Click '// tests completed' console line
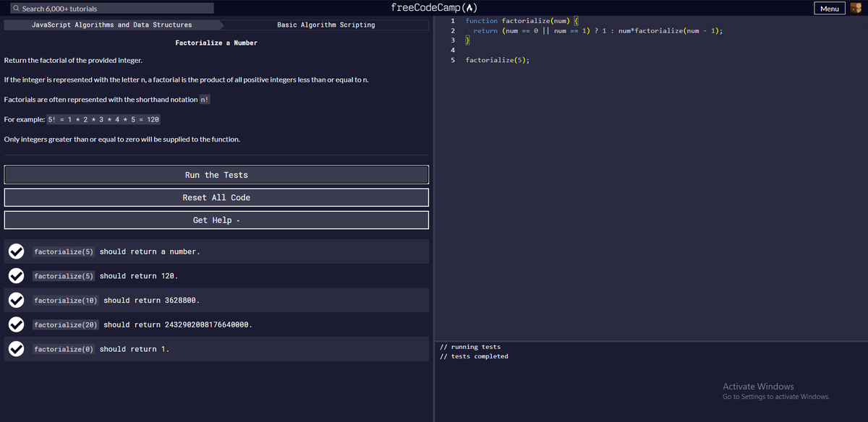The image size is (868, 422). click(475, 356)
